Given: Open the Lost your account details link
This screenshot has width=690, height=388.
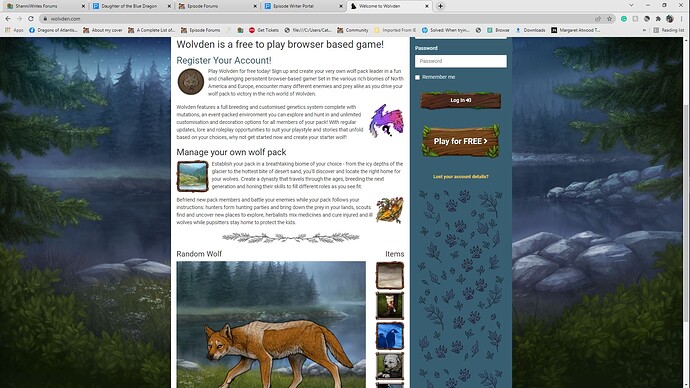Looking at the screenshot, I should (x=461, y=176).
